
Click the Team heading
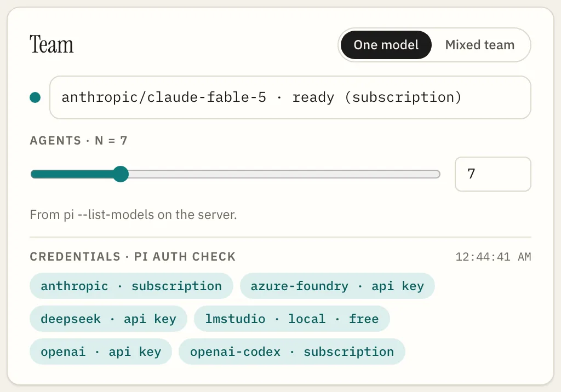[51, 45]
